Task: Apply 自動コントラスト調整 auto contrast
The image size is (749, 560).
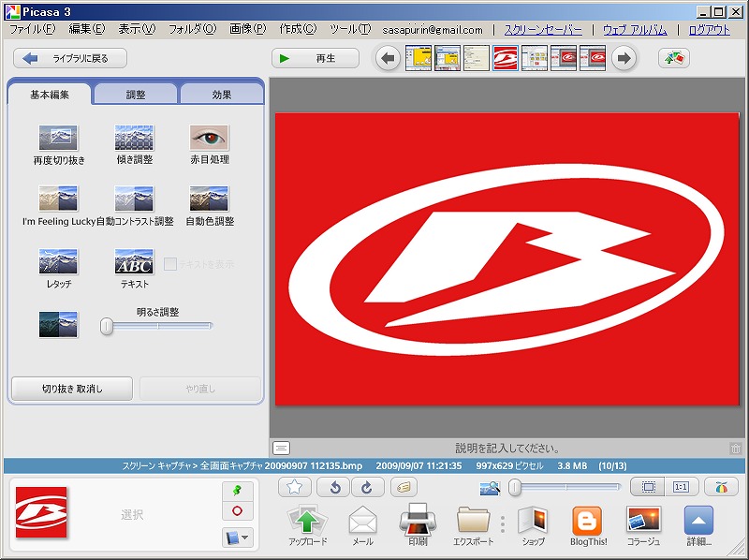Action: 134,199
